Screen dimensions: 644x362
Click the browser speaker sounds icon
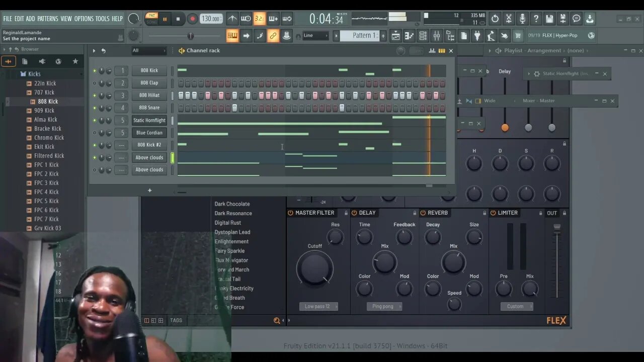42,61
